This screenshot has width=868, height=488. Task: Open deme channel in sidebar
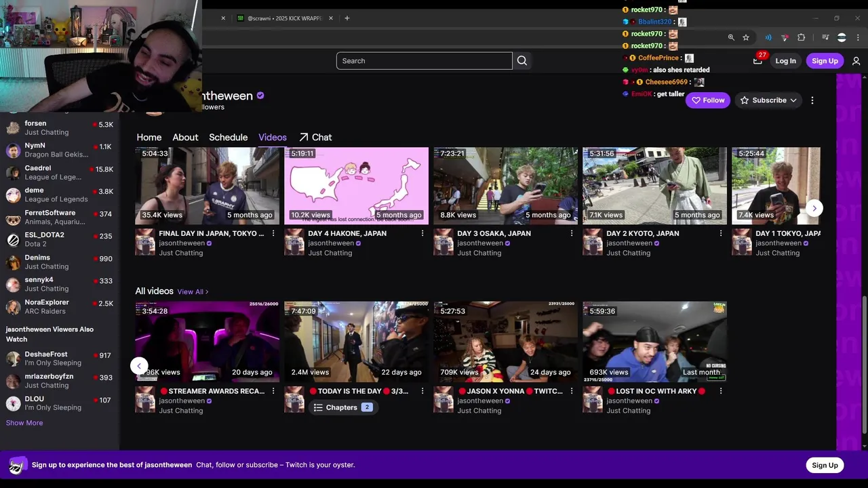[60, 195]
